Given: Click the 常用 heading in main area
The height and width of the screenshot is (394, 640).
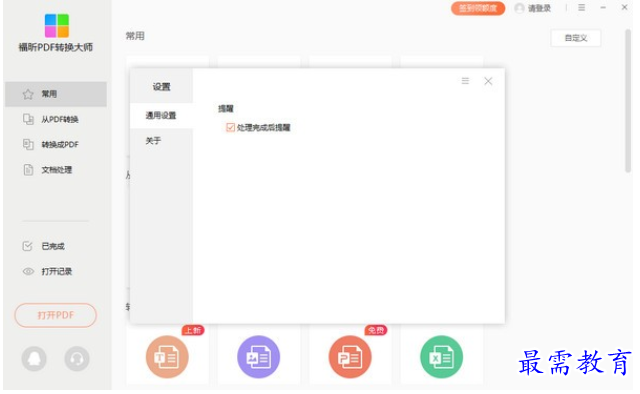Looking at the screenshot, I should [135, 36].
